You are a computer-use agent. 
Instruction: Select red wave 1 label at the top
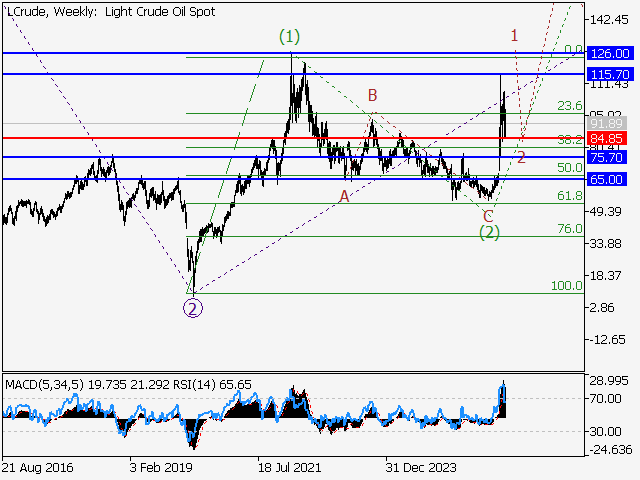click(514, 36)
